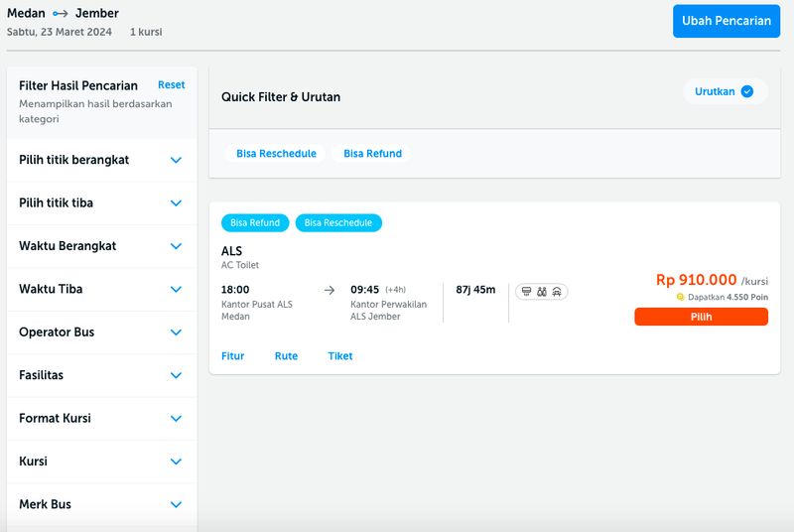Select the ALS bus with Pilih
The height and width of the screenshot is (532, 794).
[701, 317]
